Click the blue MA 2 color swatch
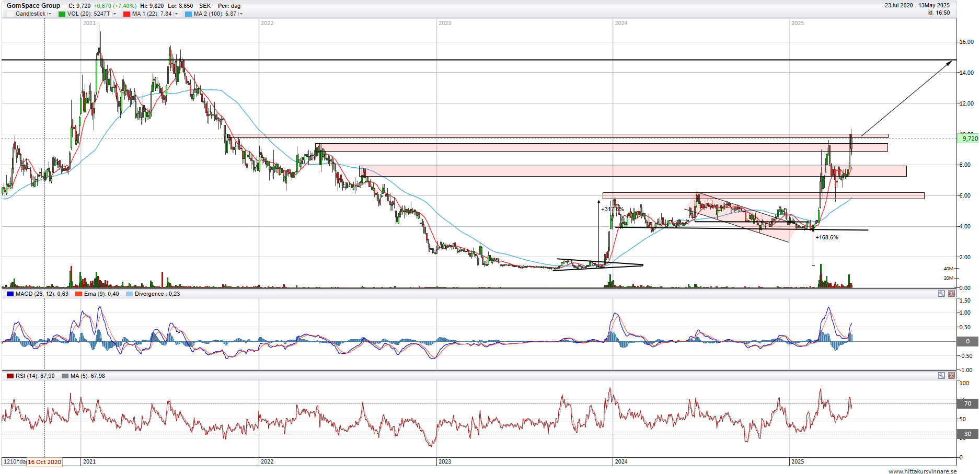Viewport: 980px width, 474px height. (x=188, y=14)
